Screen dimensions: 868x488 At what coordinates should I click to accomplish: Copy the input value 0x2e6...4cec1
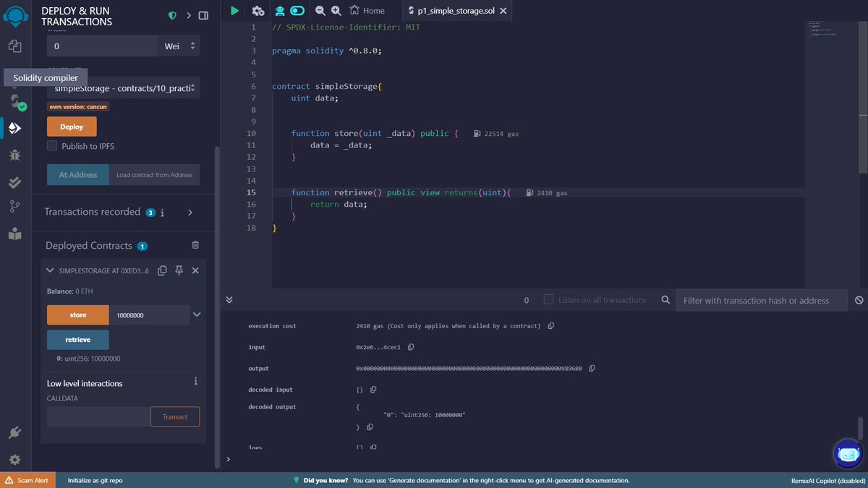411,347
